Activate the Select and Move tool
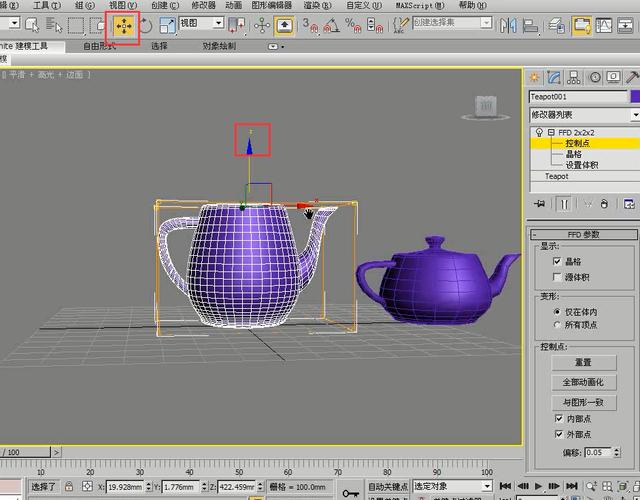The height and width of the screenshot is (500, 640). tap(124, 27)
